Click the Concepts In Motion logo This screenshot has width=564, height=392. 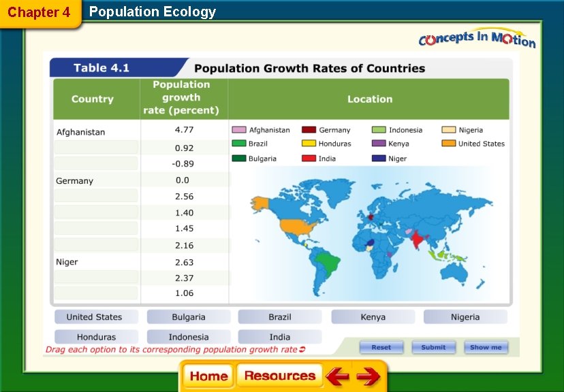click(x=477, y=38)
